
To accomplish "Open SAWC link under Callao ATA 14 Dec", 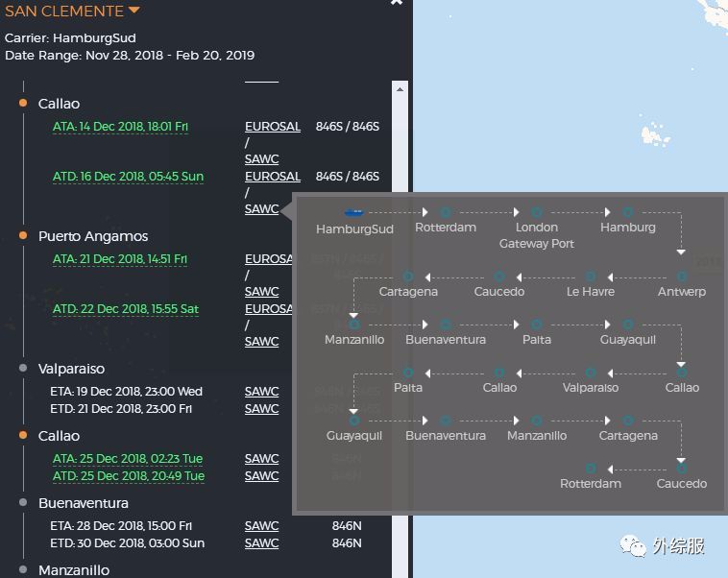I will (x=261, y=158).
